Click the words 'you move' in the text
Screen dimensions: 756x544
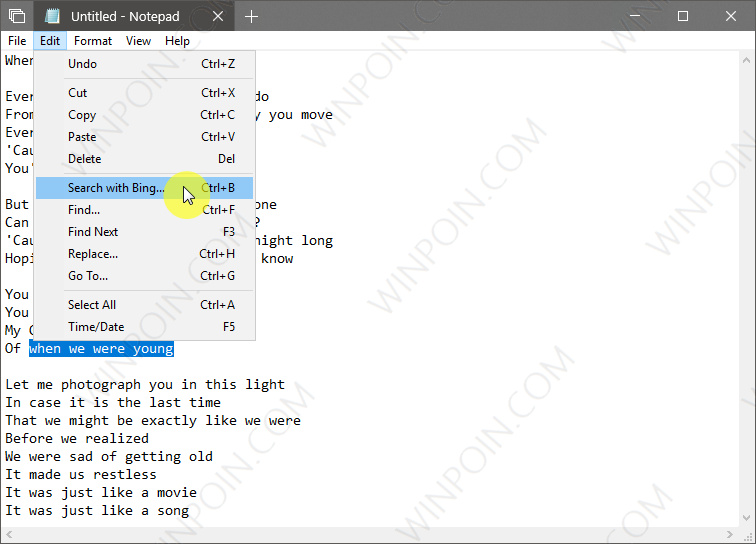[301, 115]
